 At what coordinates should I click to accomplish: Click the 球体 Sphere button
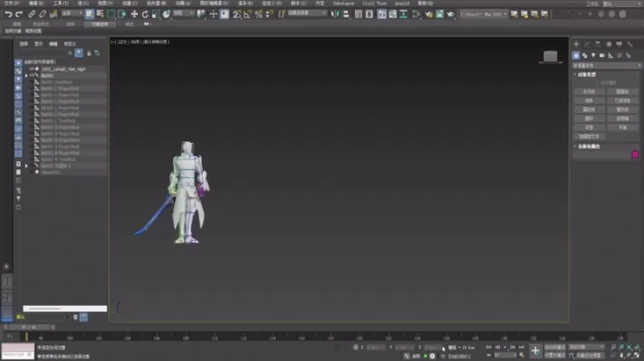(589, 100)
